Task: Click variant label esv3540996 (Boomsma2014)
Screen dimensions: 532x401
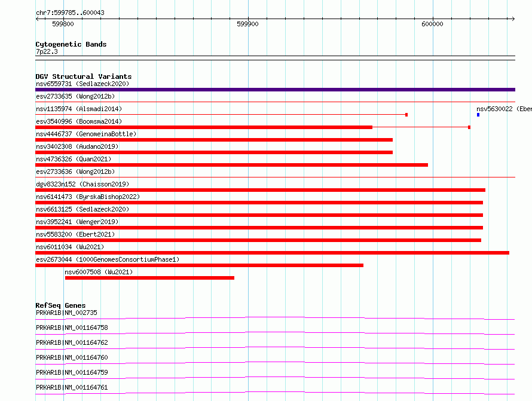Action: [79, 121]
